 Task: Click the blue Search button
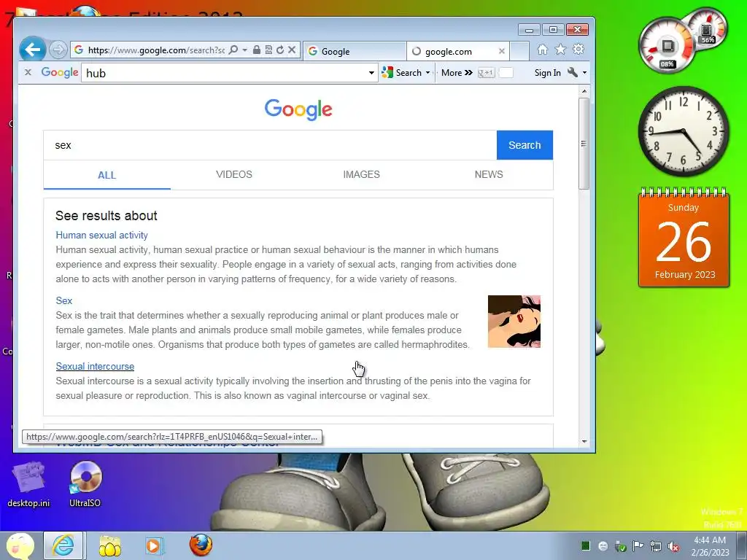point(525,145)
